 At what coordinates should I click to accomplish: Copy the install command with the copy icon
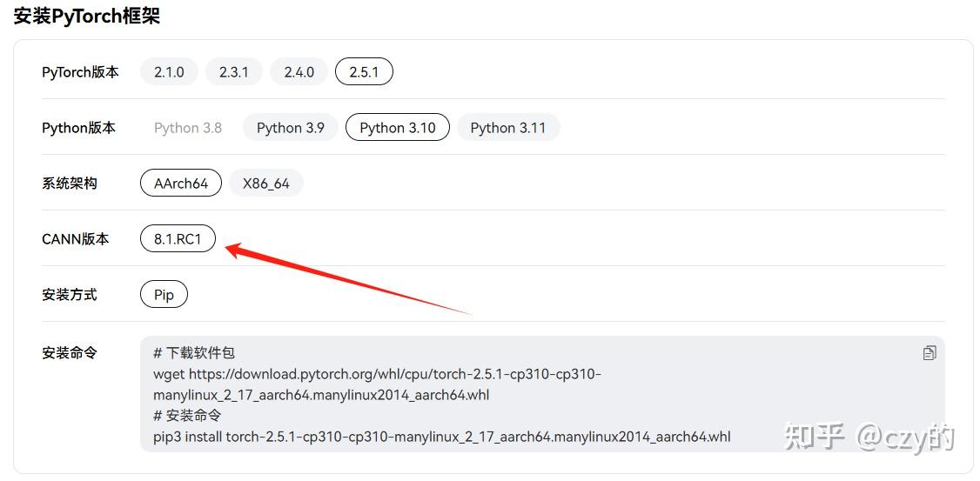tap(930, 353)
